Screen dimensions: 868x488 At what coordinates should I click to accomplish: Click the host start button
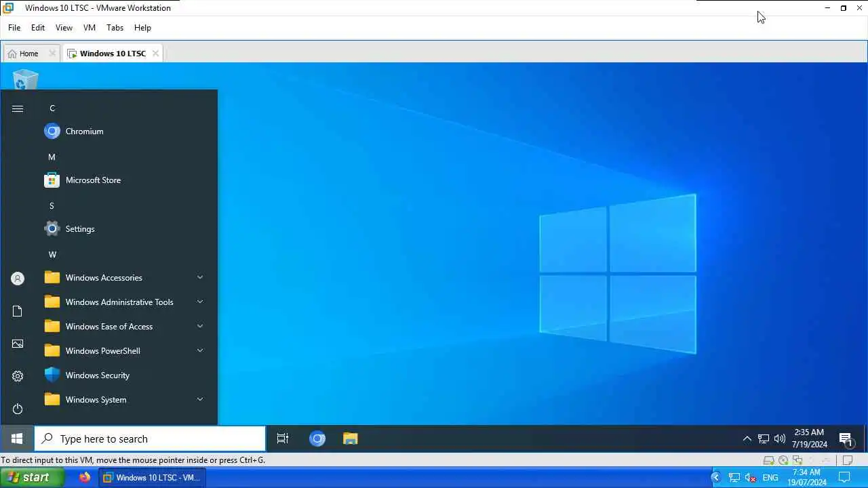[32, 477]
